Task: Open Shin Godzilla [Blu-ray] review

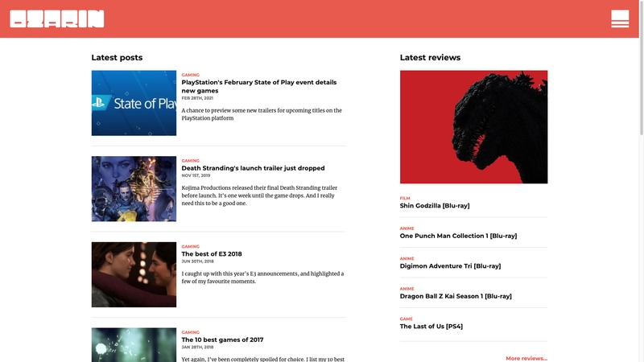Action: tap(435, 206)
